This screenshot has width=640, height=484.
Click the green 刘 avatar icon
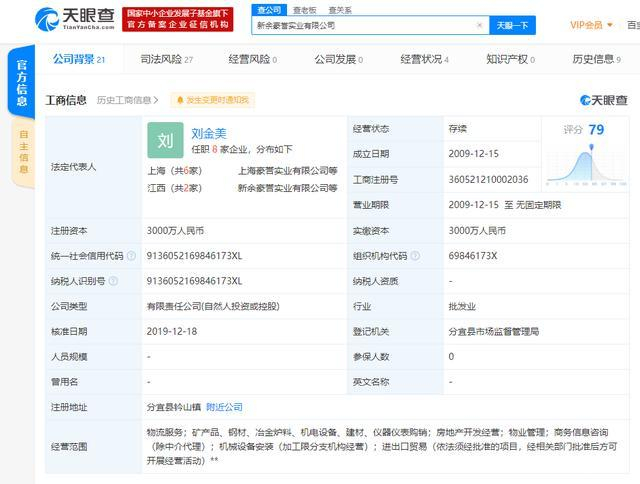point(165,139)
